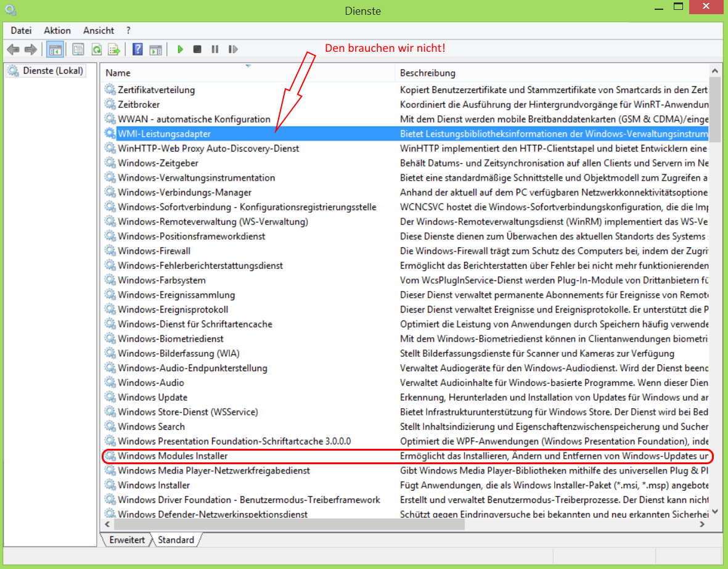Select the WWAN - automatische Konfiguration service
Screen dimensions: 728x569
point(406,119)
